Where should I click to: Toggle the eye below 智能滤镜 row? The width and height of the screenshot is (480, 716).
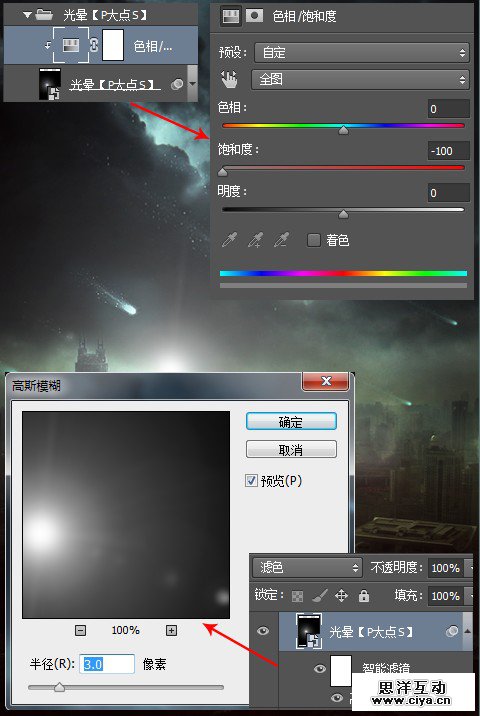click(x=337, y=698)
